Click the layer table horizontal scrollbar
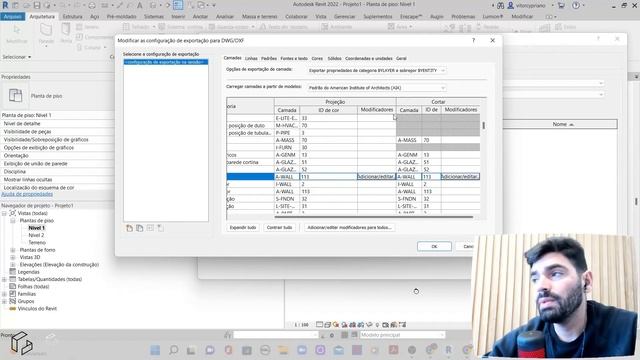 pos(374,217)
